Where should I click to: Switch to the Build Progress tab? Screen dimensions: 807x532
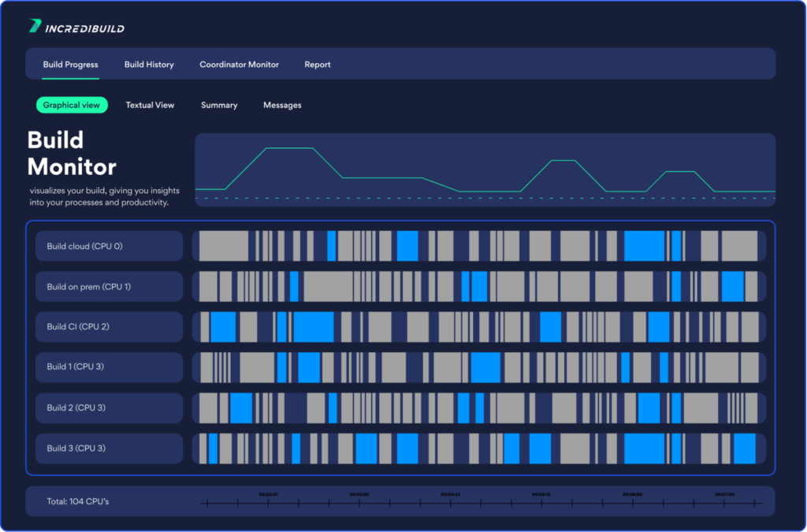coord(70,65)
